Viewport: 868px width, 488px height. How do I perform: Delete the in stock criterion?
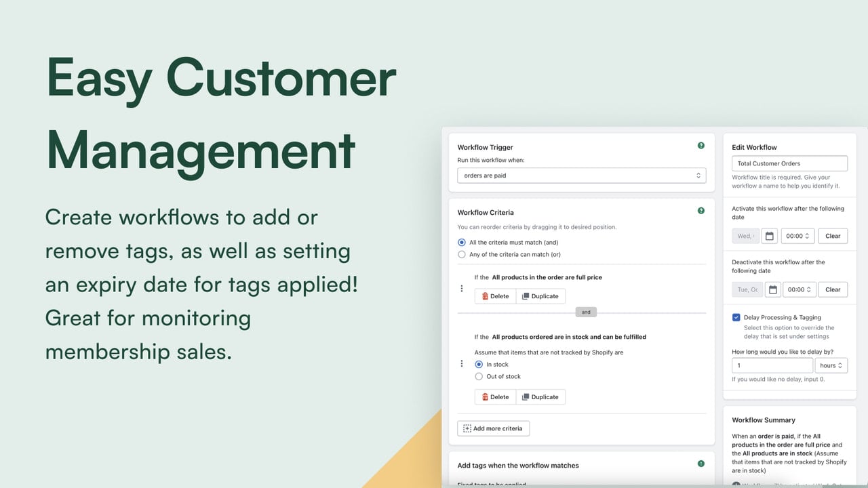tap(495, 397)
